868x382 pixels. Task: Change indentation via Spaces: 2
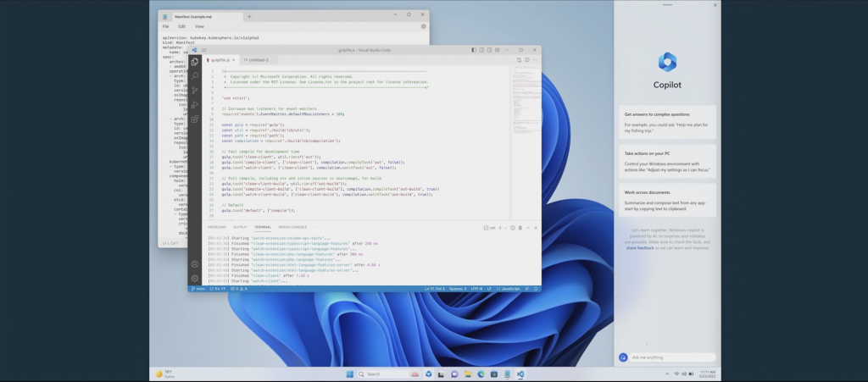click(x=458, y=289)
